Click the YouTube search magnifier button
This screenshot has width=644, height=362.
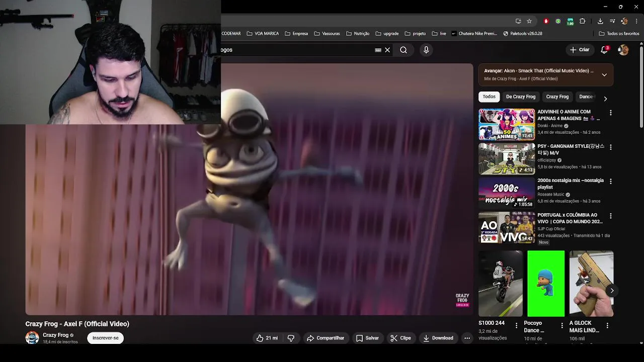pos(404,50)
